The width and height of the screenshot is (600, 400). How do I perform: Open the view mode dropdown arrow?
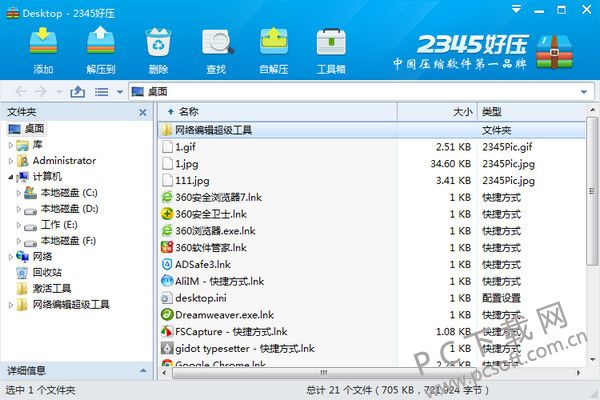pyautogui.click(x=120, y=92)
